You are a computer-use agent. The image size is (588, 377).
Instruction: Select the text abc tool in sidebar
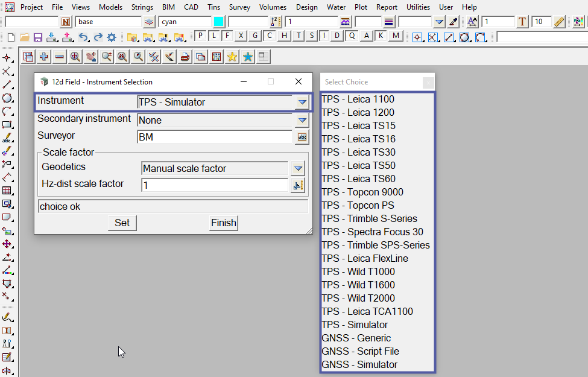pos(7,138)
